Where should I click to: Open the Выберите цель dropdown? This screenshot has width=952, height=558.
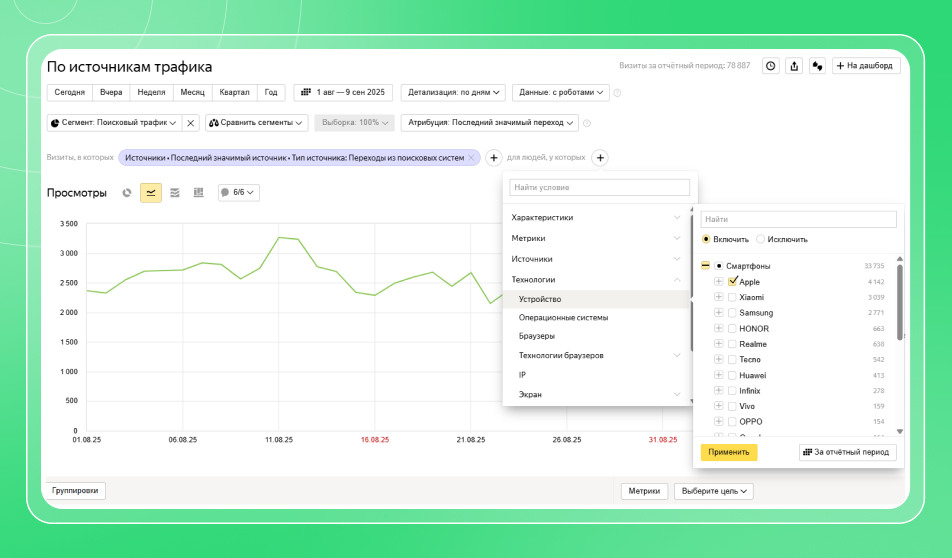tap(714, 491)
